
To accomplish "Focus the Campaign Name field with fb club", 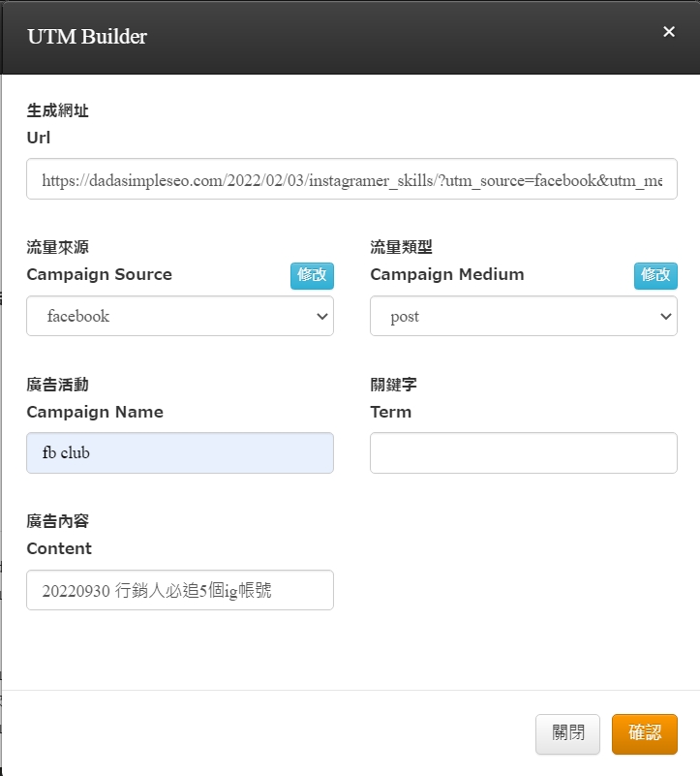I will pyautogui.click(x=180, y=453).
